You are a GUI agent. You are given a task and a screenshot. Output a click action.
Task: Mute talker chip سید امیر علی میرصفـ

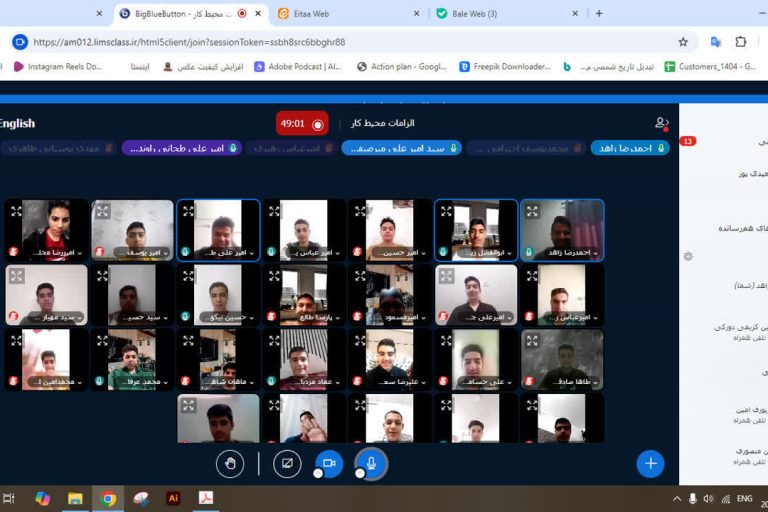click(401, 148)
